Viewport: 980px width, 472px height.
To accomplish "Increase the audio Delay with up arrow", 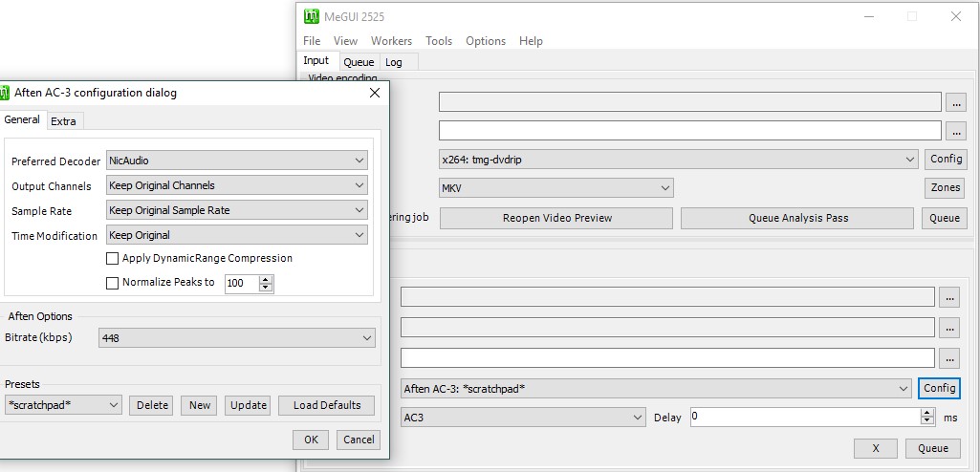I will [x=926, y=413].
